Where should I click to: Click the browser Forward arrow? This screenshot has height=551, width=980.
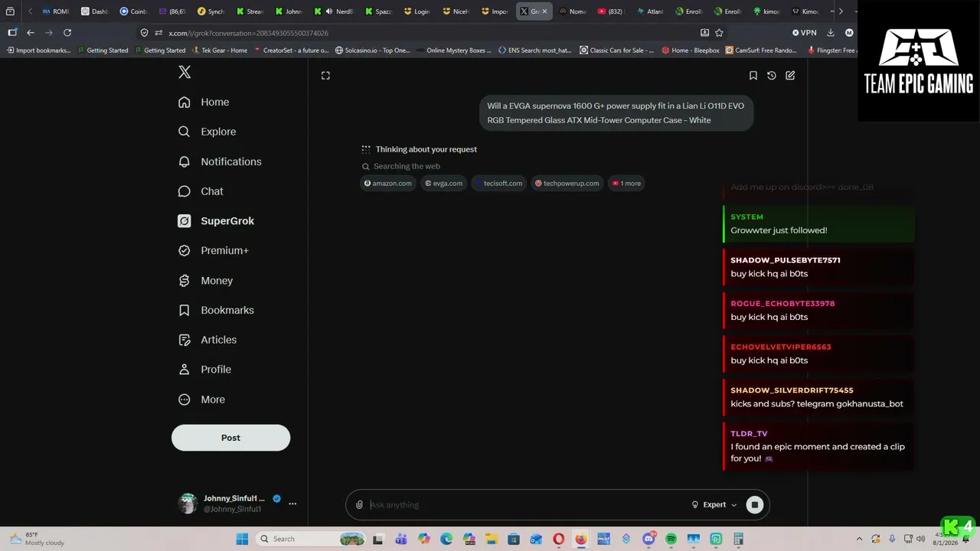pyautogui.click(x=49, y=33)
